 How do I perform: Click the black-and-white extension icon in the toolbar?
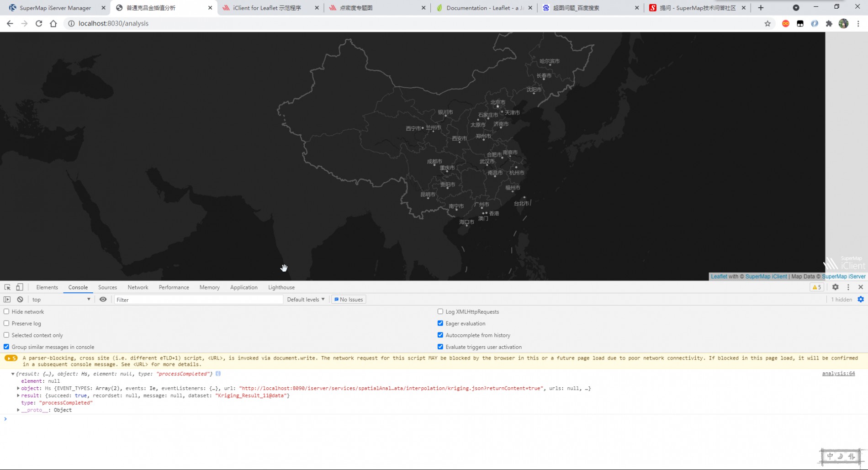(x=800, y=23)
